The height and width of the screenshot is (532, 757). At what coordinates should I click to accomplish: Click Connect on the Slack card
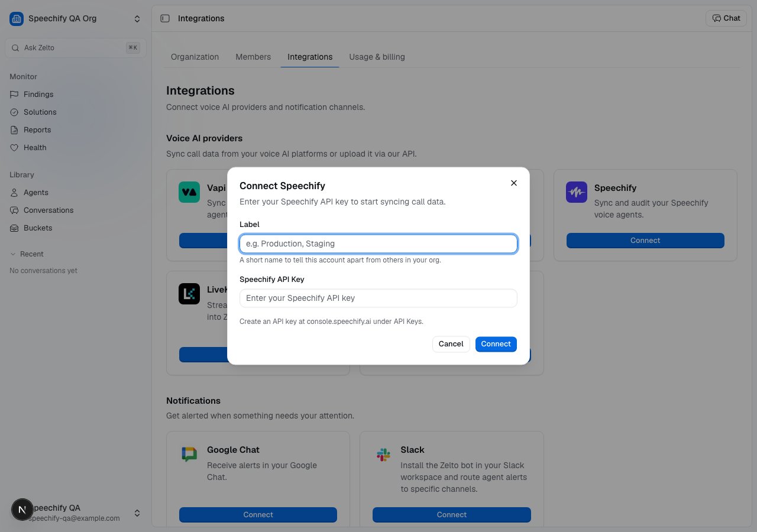point(452,515)
